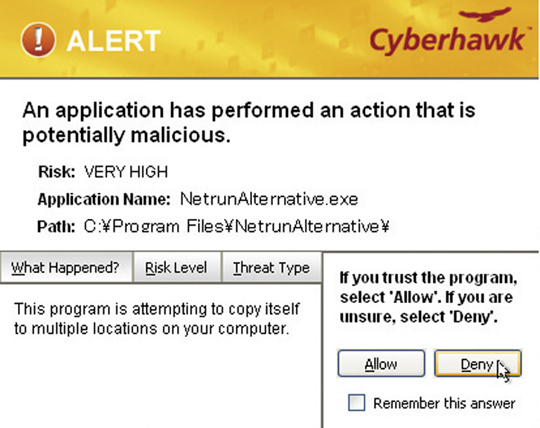The width and height of the screenshot is (540, 428).
Task: Click the Program Files path value
Action: 237,227
